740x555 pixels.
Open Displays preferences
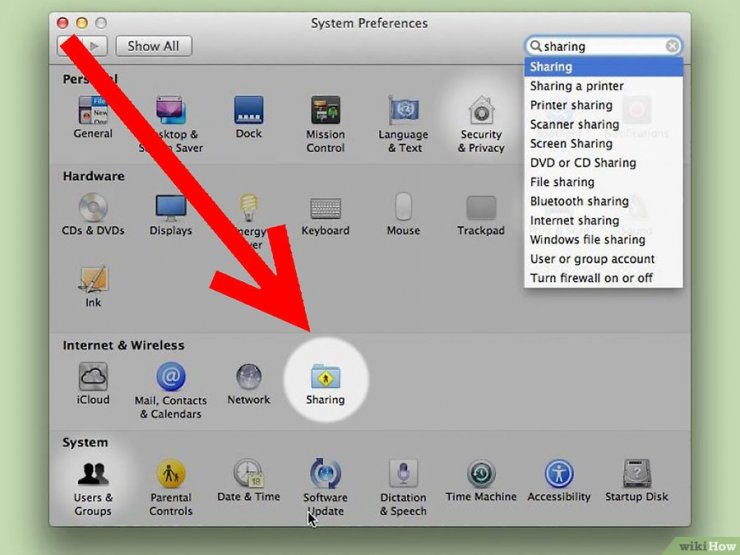(x=171, y=208)
